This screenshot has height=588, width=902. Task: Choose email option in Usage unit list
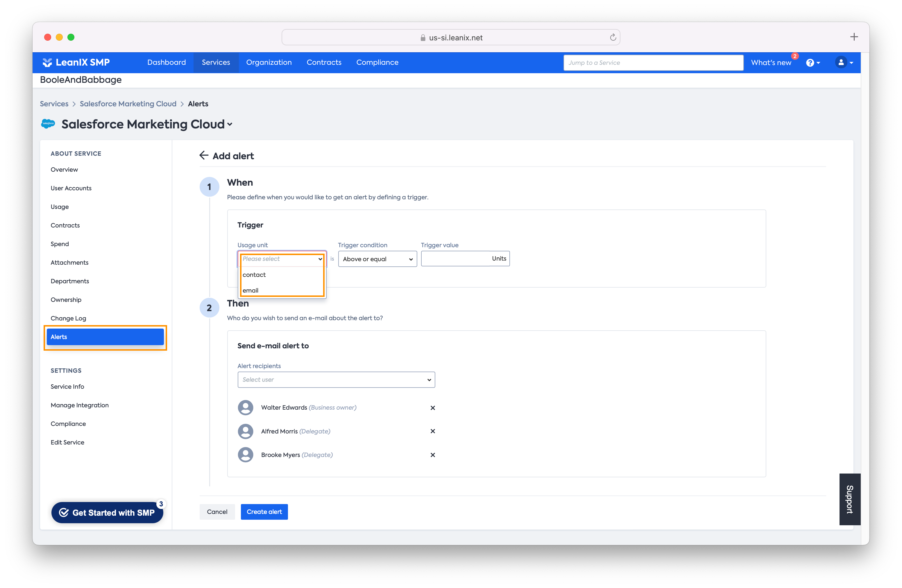point(282,290)
